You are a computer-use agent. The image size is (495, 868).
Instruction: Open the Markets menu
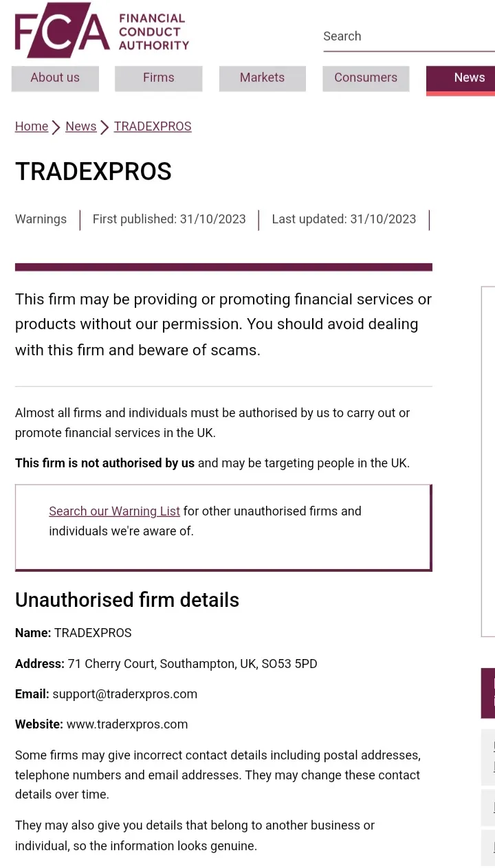tap(262, 78)
